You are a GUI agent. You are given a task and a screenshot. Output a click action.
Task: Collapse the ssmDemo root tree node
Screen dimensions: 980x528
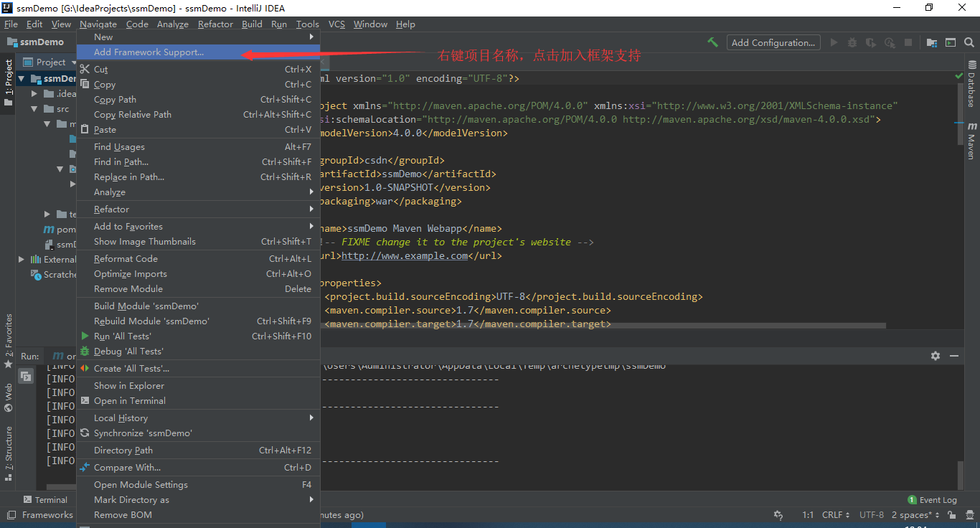click(x=22, y=78)
